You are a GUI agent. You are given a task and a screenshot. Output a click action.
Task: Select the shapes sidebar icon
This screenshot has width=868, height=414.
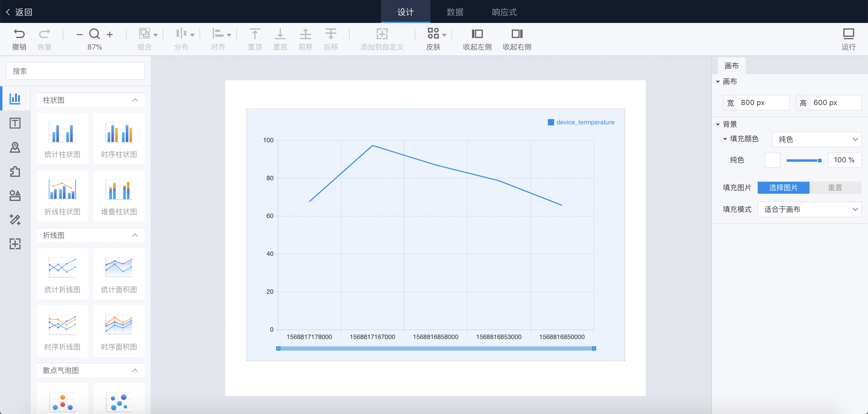(15, 195)
